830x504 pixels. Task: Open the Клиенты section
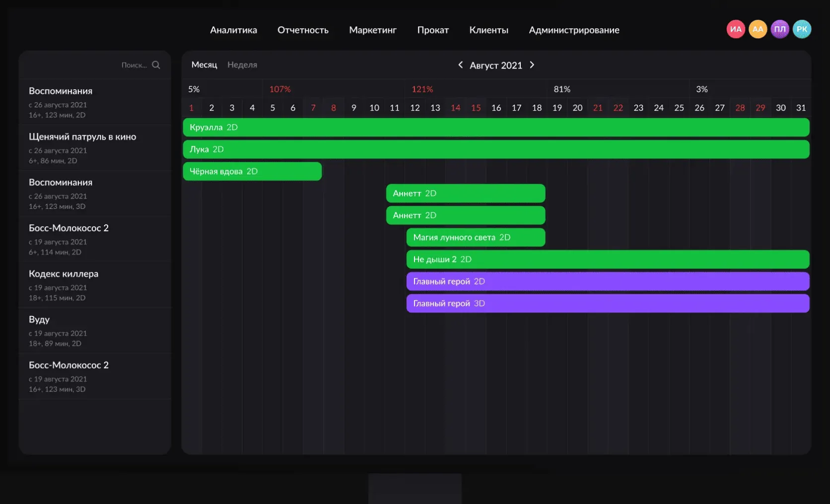[x=489, y=30]
